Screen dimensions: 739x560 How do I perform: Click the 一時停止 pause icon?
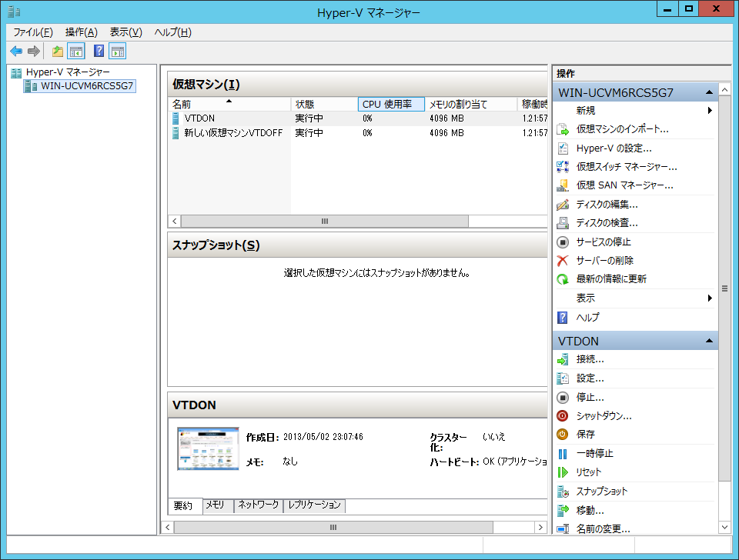pos(563,454)
